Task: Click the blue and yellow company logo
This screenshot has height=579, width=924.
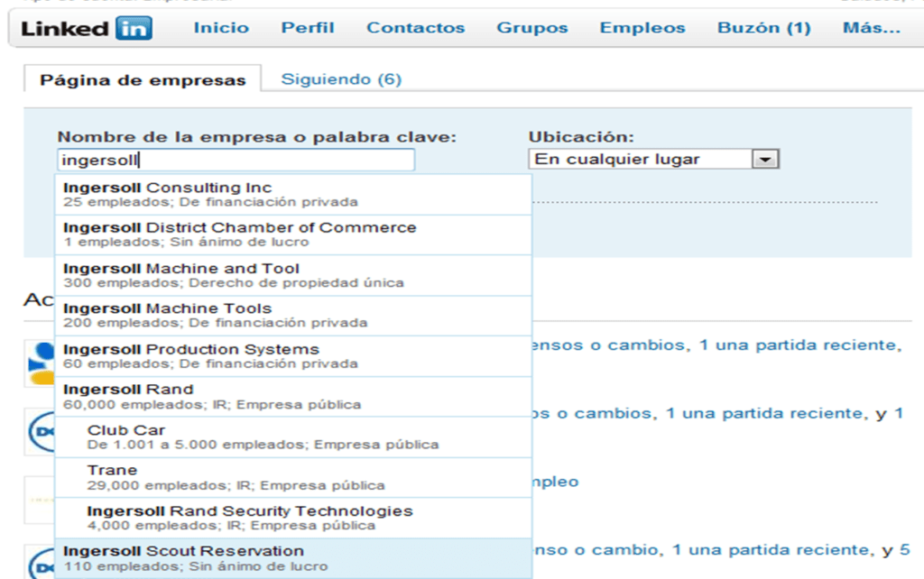Action: tap(40, 363)
